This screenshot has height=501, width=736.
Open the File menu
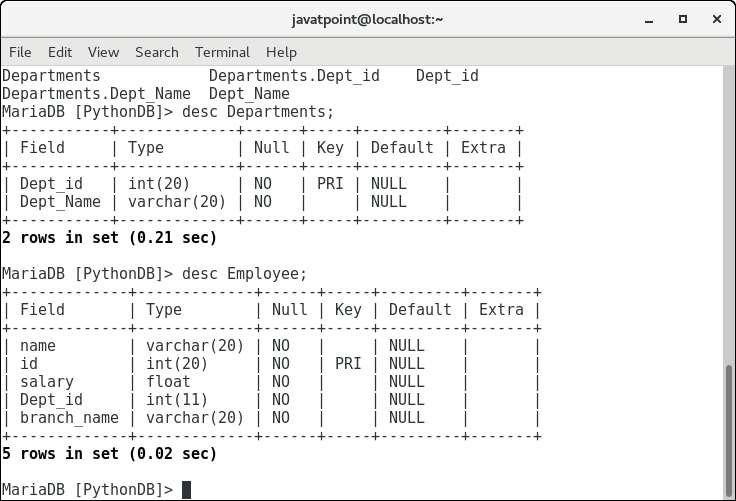tap(20, 52)
